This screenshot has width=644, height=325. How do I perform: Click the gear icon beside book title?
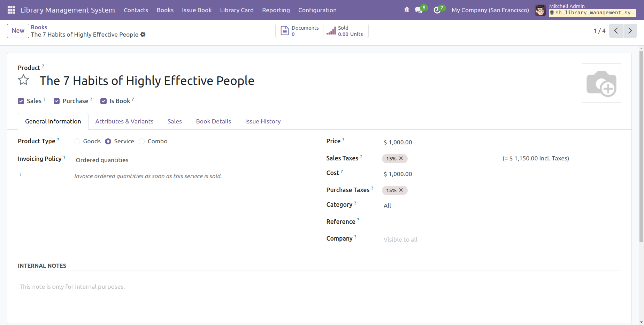pyautogui.click(x=143, y=35)
